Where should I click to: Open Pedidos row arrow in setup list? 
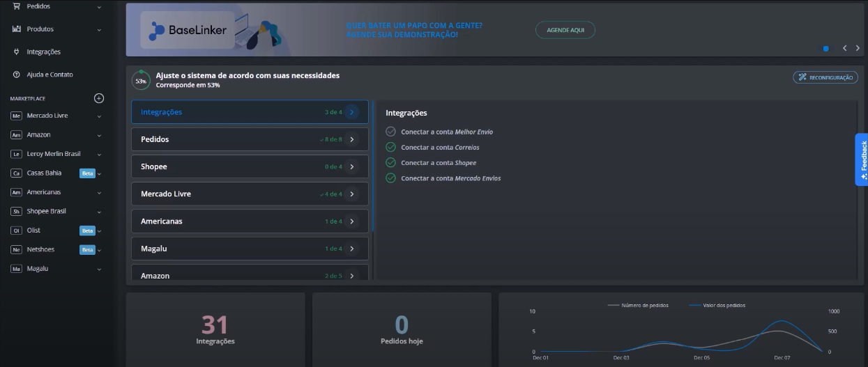click(x=352, y=139)
